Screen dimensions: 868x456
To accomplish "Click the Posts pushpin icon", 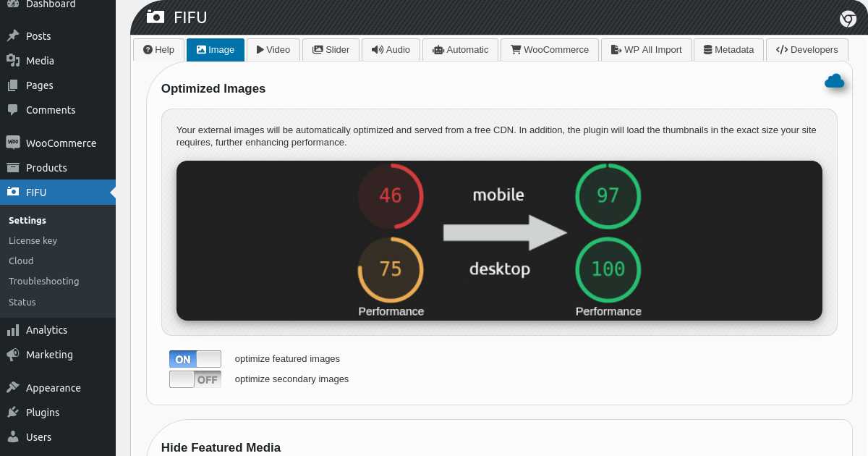I will coord(13,36).
